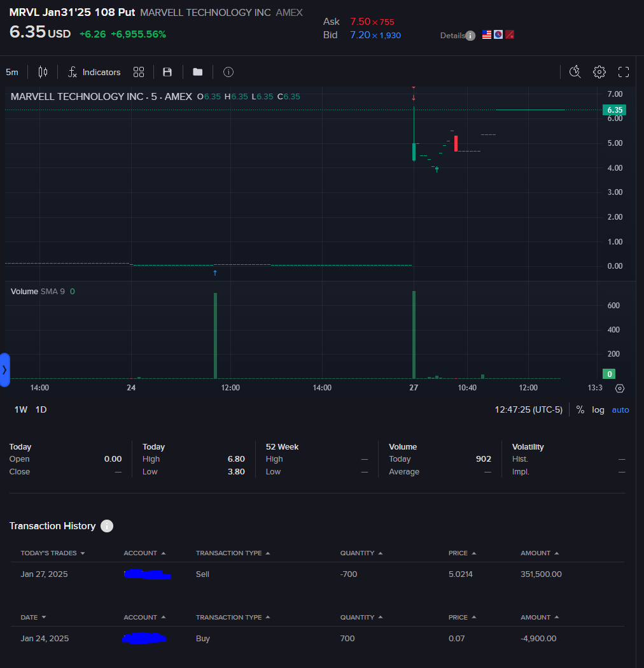Image resolution: width=644 pixels, height=668 pixels.
Task: Open the Indicators menu
Action: pos(94,72)
